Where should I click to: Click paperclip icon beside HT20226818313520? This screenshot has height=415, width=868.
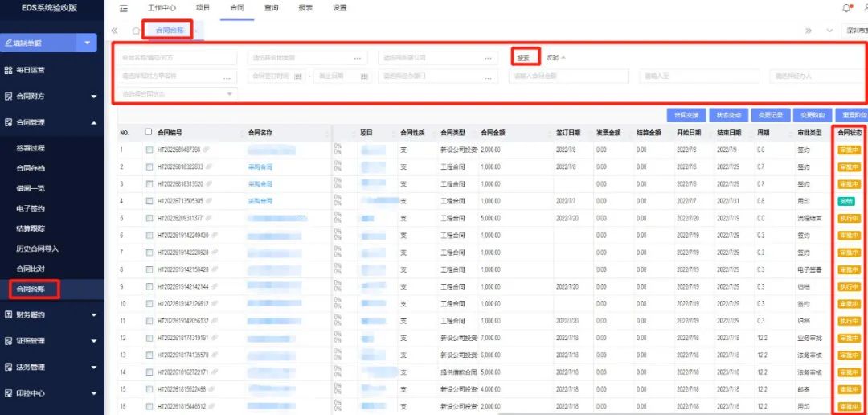pos(209,184)
